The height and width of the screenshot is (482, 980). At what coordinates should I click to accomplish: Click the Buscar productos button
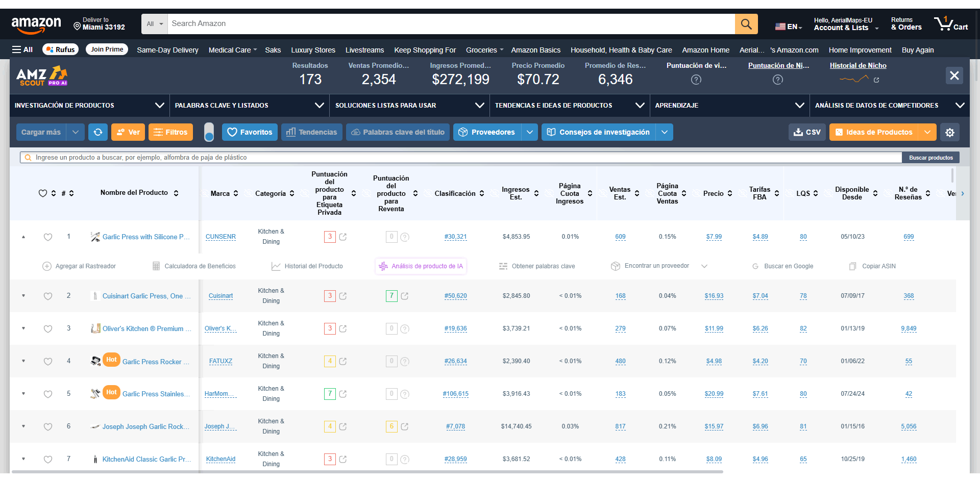pyautogui.click(x=930, y=158)
